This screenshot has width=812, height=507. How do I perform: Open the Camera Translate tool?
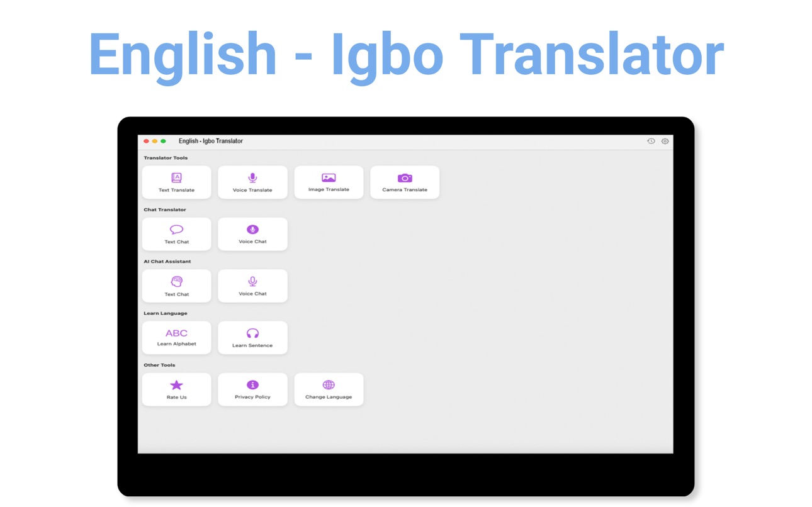pos(405,182)
